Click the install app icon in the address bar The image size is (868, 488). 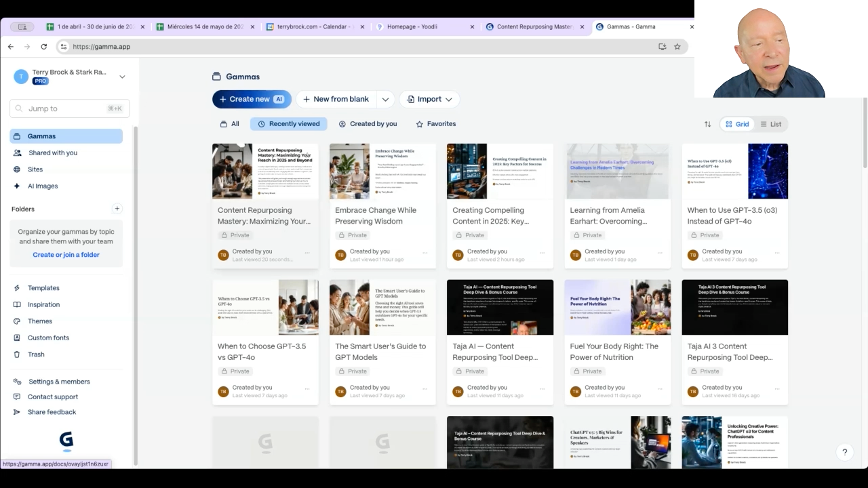pos(662,47)
